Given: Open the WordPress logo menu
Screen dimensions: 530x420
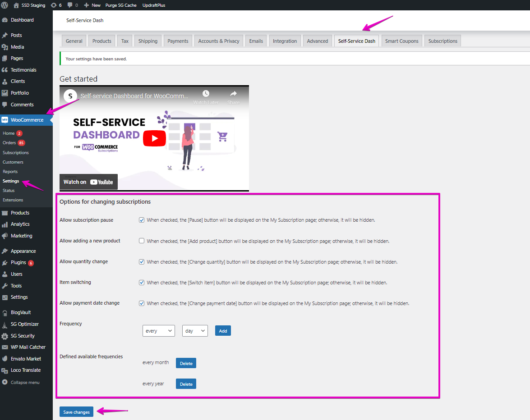Looking at the screenshot, I should (x=5, y=5).
